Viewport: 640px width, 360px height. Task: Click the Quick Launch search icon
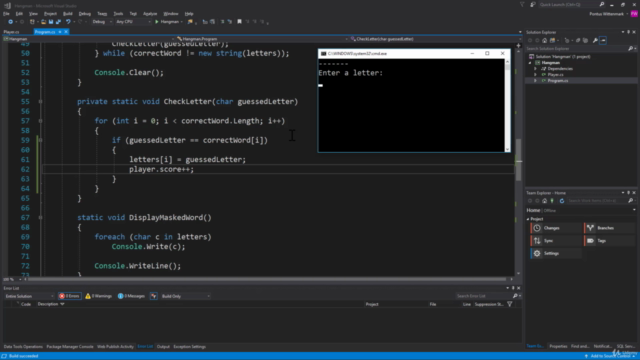tap(602, 4)
